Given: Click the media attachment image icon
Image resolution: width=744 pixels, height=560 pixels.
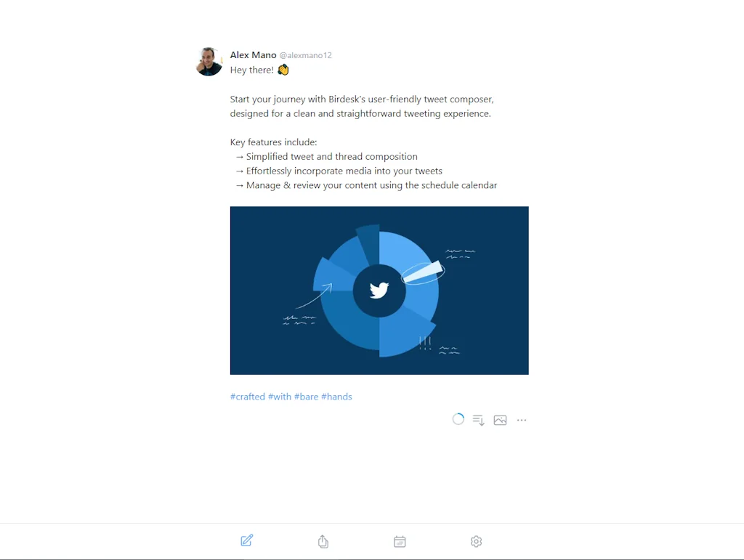Looking at the screenshot, I should pos(500,420).
